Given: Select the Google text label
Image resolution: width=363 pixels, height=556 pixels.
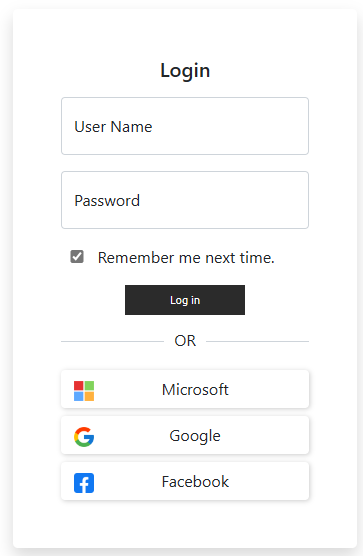Looking at the screenshot, I should 195,436.
